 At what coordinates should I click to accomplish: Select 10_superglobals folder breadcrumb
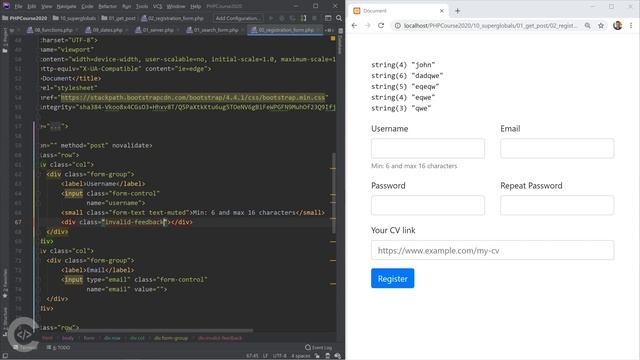(x=75, y=18)
